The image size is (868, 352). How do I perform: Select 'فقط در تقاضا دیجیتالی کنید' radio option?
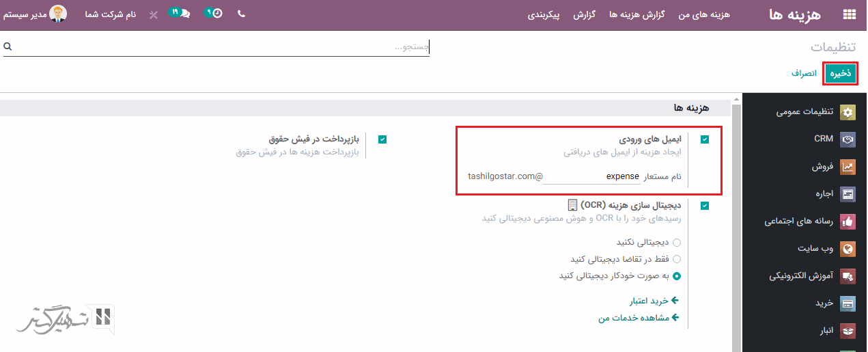click(676, 260)
